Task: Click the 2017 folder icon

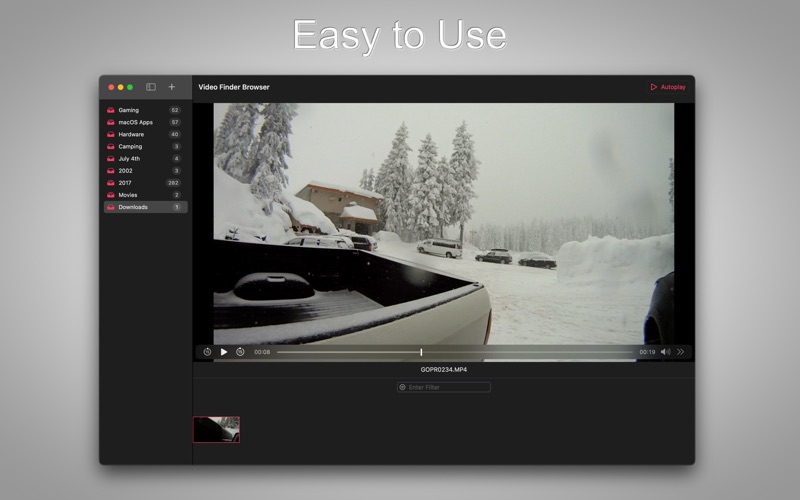Action: 111,183
